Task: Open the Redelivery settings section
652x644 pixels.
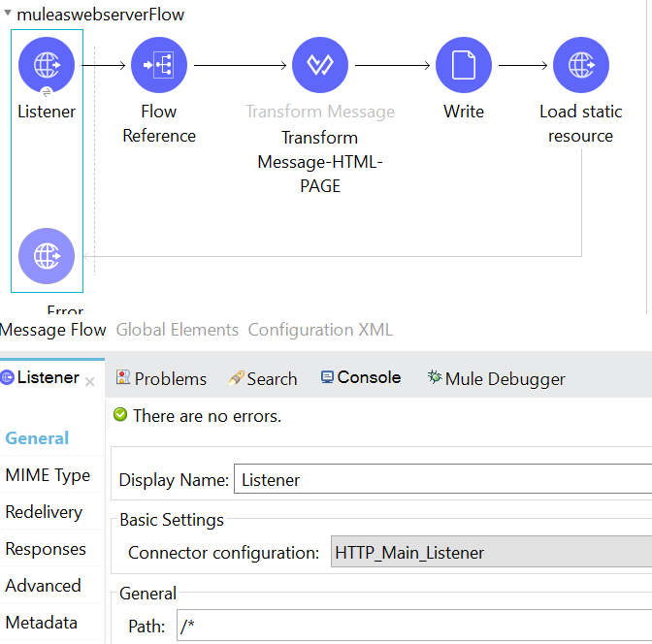Action: coord(44,512)
